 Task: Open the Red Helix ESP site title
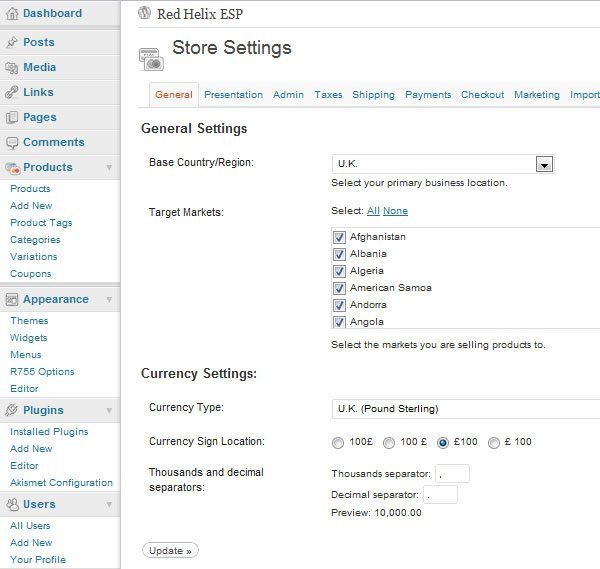200,14
